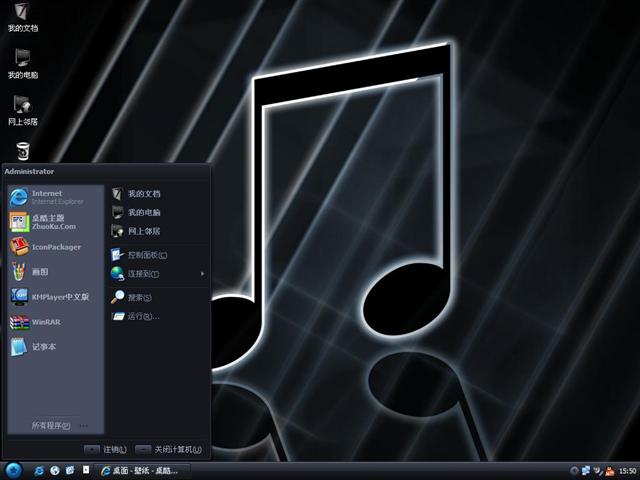This screenshot has width=640, height=480.
Task: Click the 我的文档 desktop icon
Action: [22, 16]
